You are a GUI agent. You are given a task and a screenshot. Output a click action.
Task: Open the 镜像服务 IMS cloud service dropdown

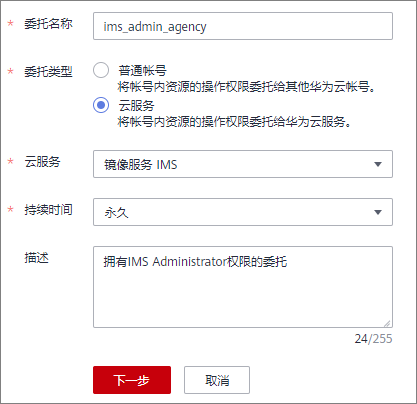[x=243, y=164]
